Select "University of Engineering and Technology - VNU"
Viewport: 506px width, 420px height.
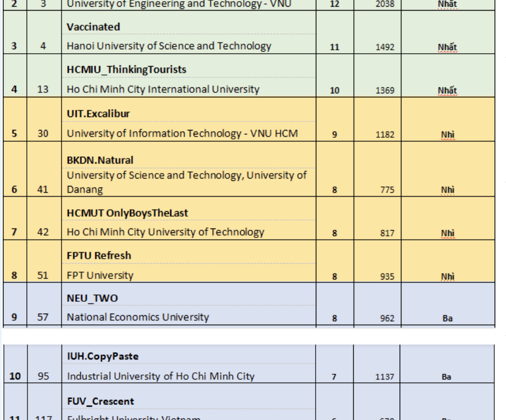(x=179, y=4)
